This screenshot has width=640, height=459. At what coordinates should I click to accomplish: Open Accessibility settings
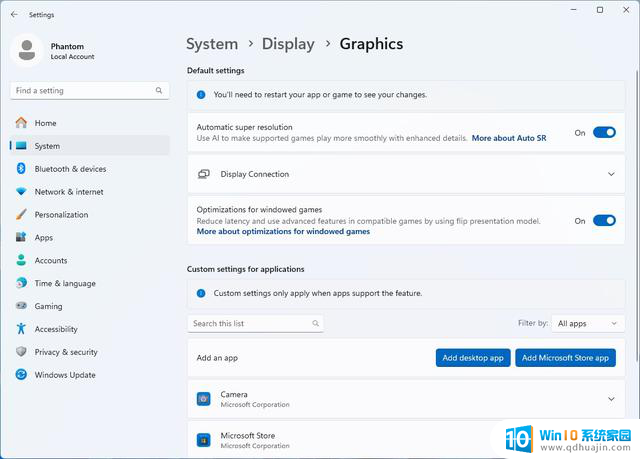(90, 328)
